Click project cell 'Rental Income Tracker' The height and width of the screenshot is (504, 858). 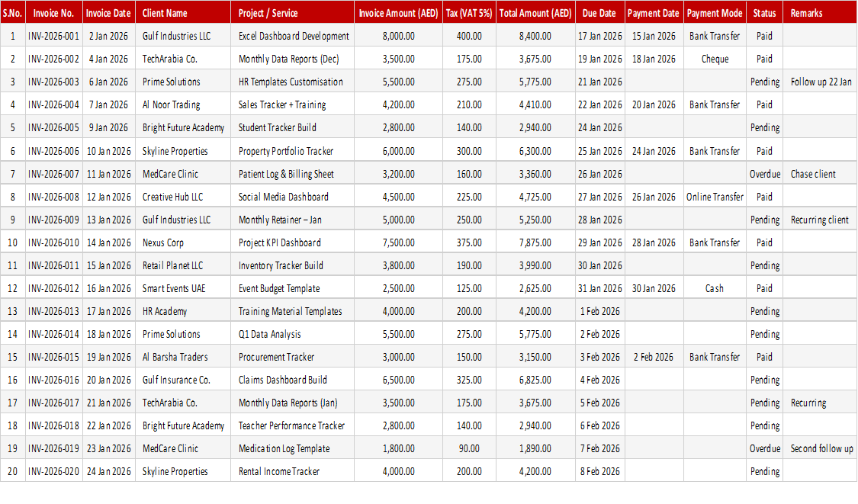click(x=292, y=471)
